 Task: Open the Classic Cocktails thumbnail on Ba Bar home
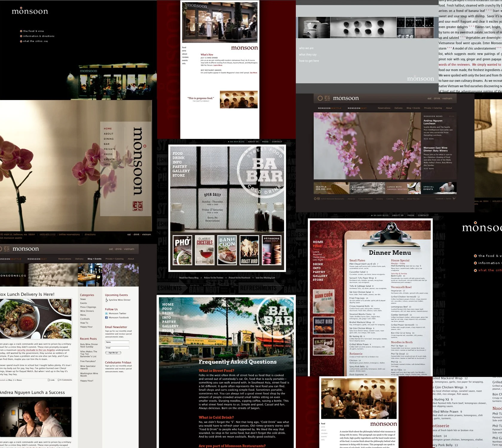tap(204, 250)
